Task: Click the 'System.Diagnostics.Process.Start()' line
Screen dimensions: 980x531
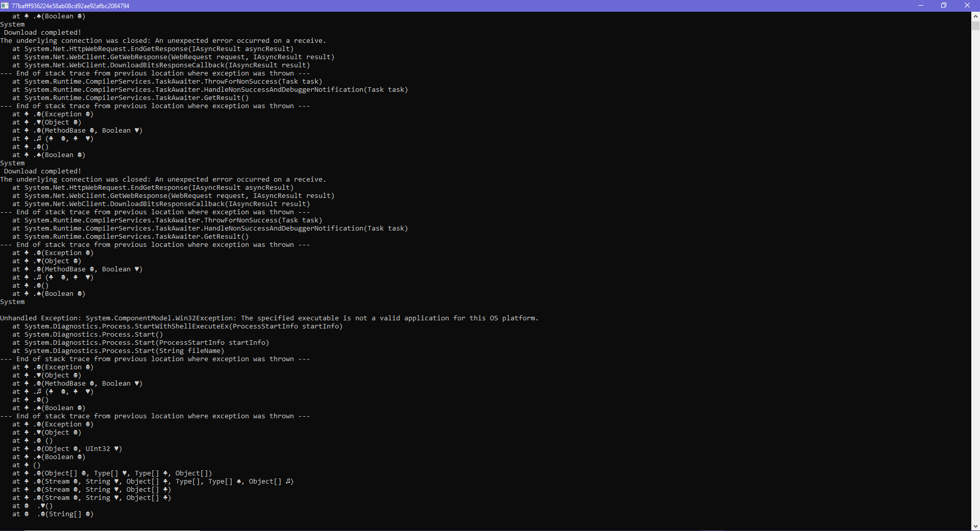Action: tap(88, 335)
